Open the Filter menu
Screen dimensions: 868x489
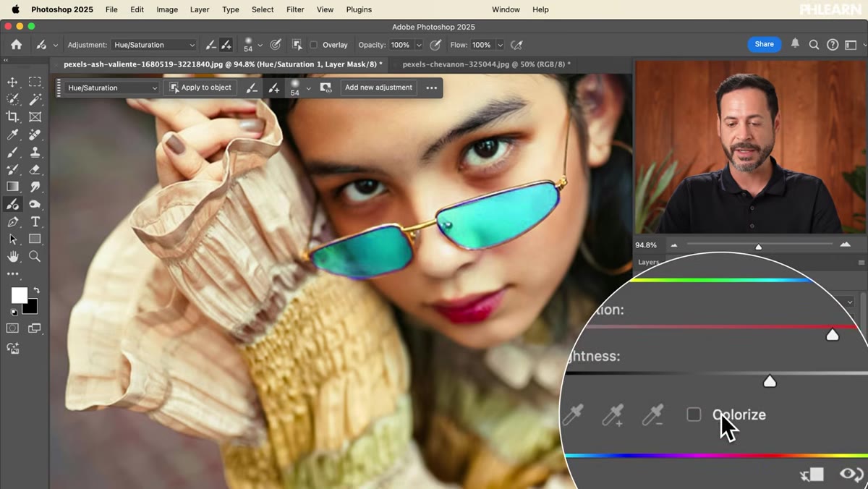295,9
